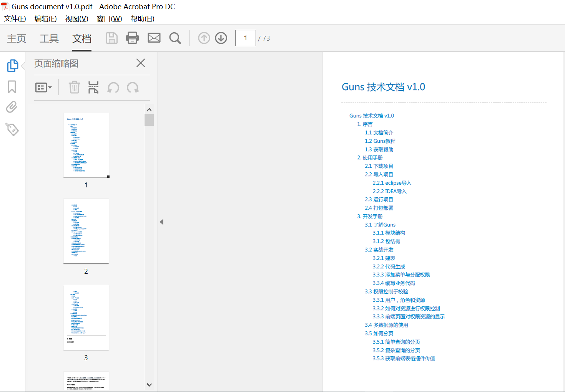
Task: Click the Acrobat PDF icon in title bar
Action: [x=5, y=7]
